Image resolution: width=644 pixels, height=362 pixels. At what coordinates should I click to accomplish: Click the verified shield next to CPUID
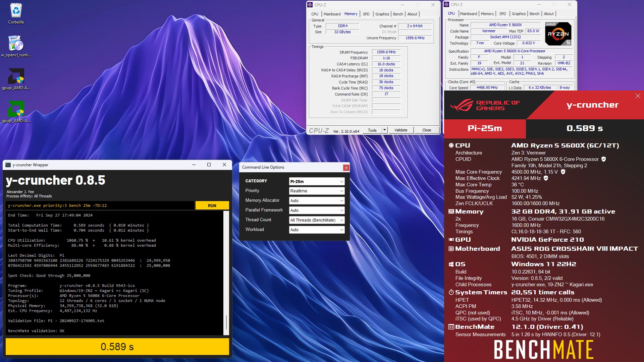(x=603, y=159)
